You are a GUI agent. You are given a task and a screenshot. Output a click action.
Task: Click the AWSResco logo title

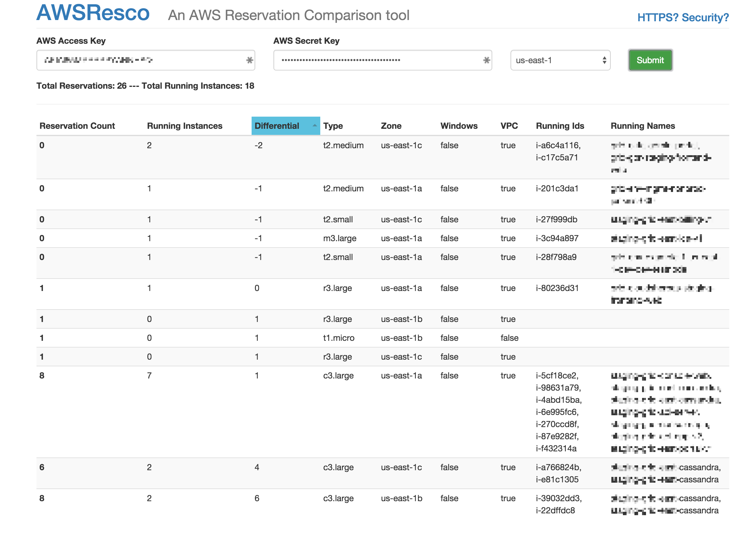point(93,13)
